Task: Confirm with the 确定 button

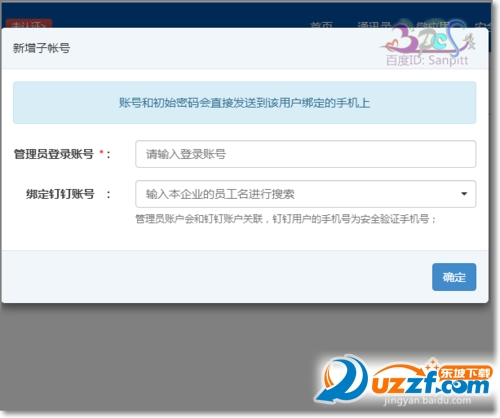Action: (x=454, y=277)
